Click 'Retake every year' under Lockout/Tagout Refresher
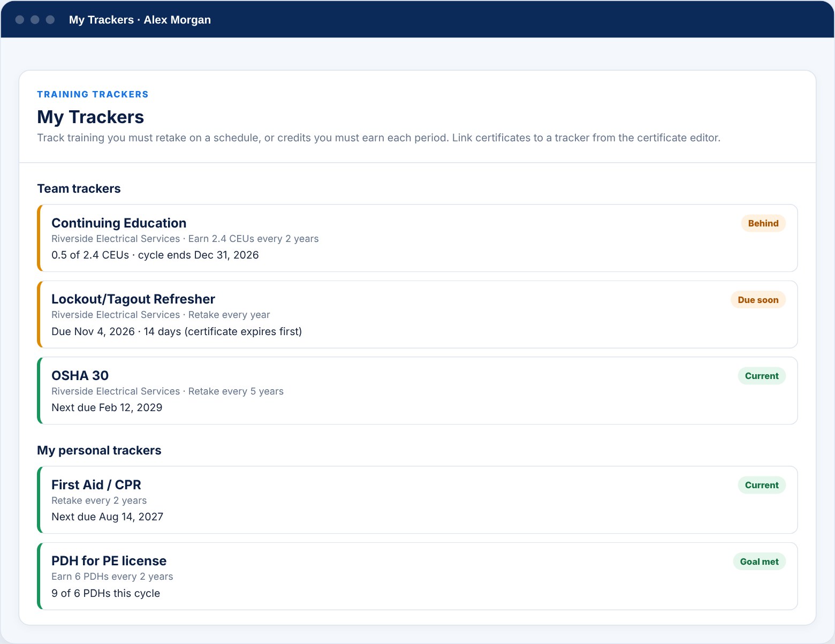 click(229, 315)
